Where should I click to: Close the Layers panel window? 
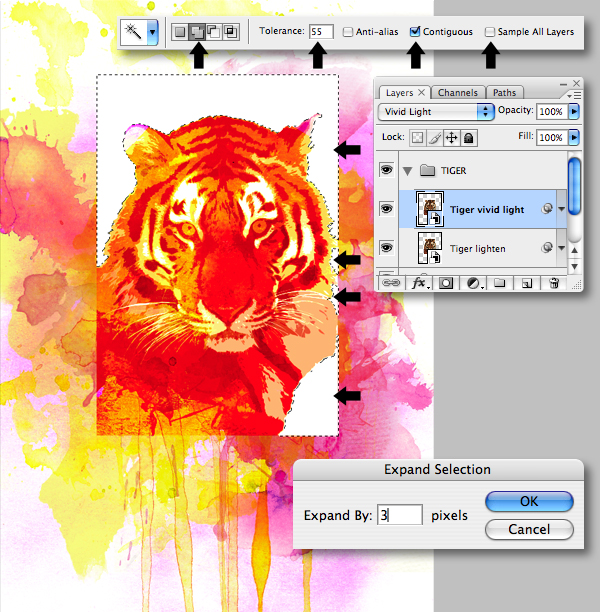click(577, 83)
